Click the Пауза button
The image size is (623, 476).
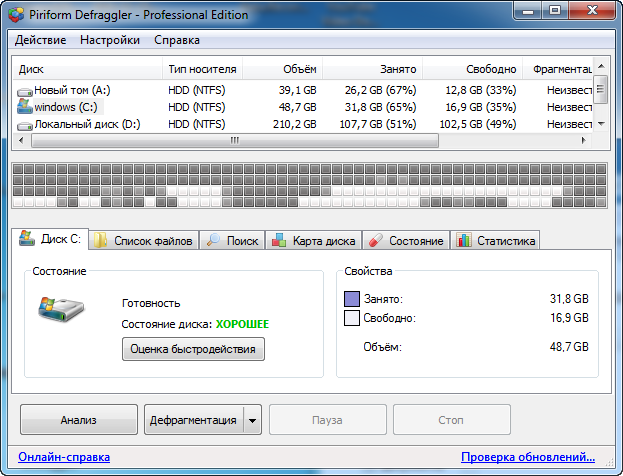pos(327,420)
